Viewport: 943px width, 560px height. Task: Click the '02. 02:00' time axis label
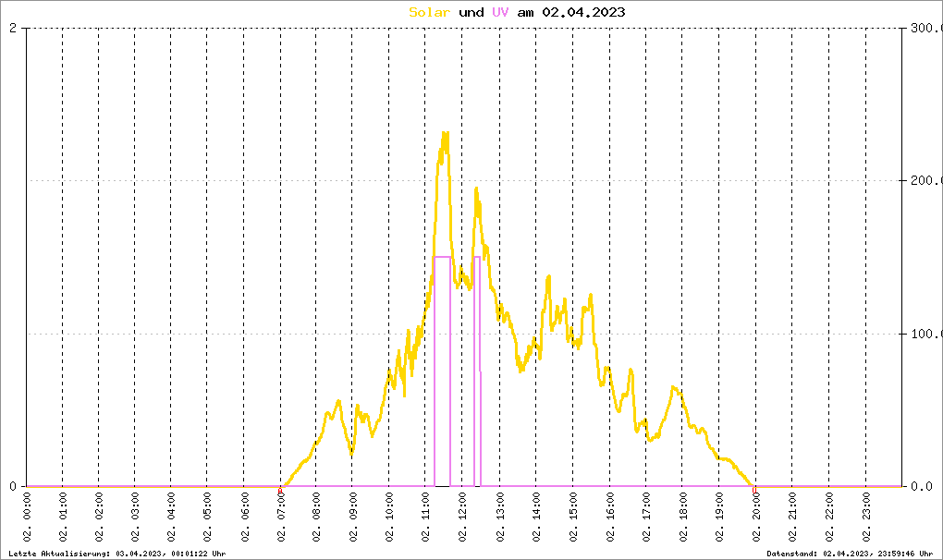click(x=99, y=517)
